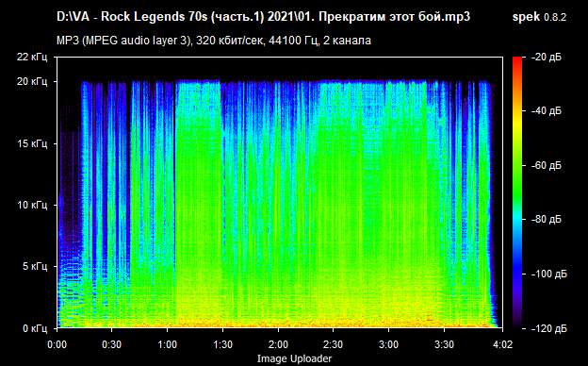
Task: Click the "15 кГц" frequency axis label
Action: coord(32,143)
